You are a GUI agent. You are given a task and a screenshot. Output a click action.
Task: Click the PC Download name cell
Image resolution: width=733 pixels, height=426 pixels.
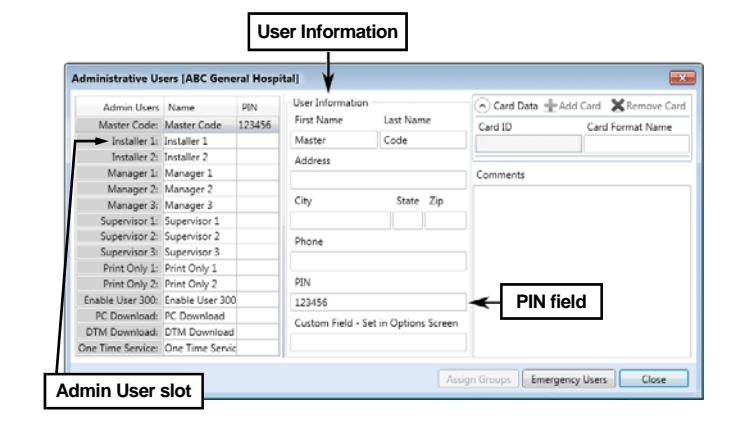coord(200,316)
